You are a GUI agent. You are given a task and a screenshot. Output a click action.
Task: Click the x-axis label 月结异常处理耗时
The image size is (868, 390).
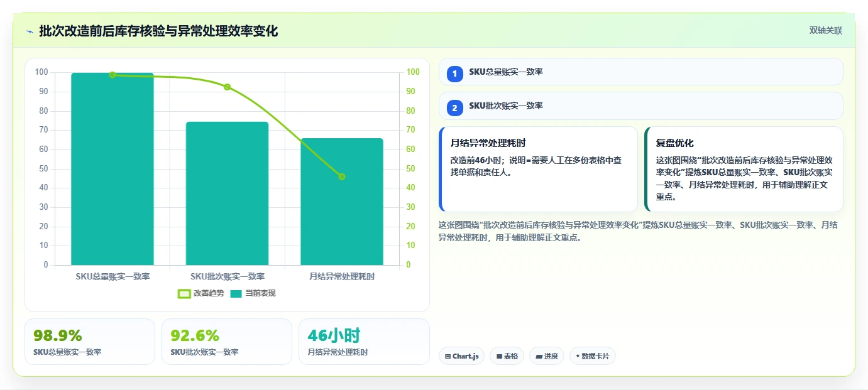(342, 276)
